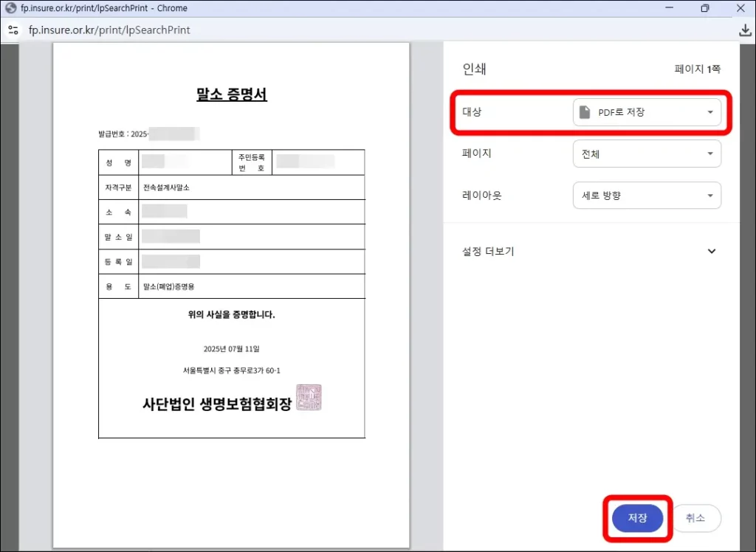Click the blue 저장 button

637,518
